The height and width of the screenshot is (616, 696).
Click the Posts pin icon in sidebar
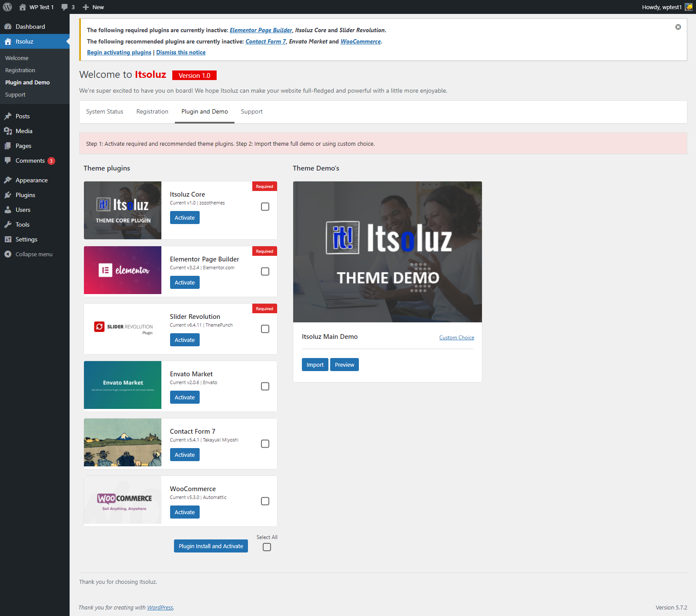8,116
